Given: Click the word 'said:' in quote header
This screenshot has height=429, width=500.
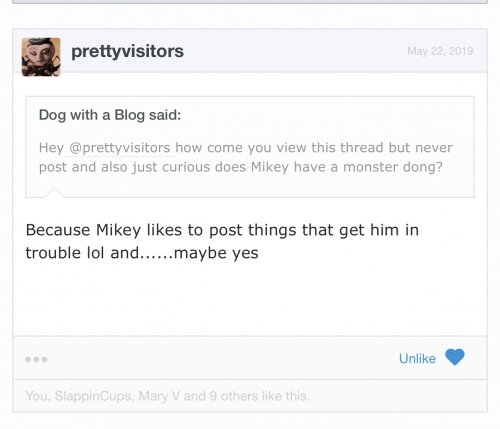Looking at the screenshot, I should coord(165,115).
